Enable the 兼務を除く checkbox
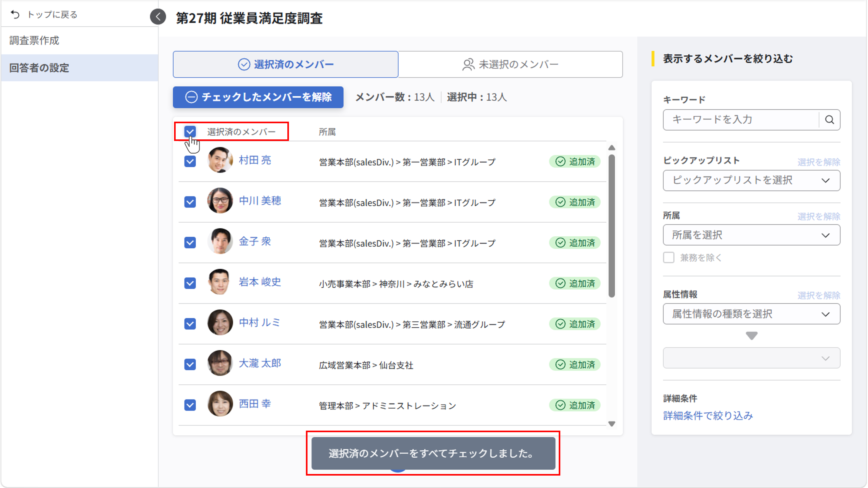Screen dimensions: 868x488 (668, 258)
